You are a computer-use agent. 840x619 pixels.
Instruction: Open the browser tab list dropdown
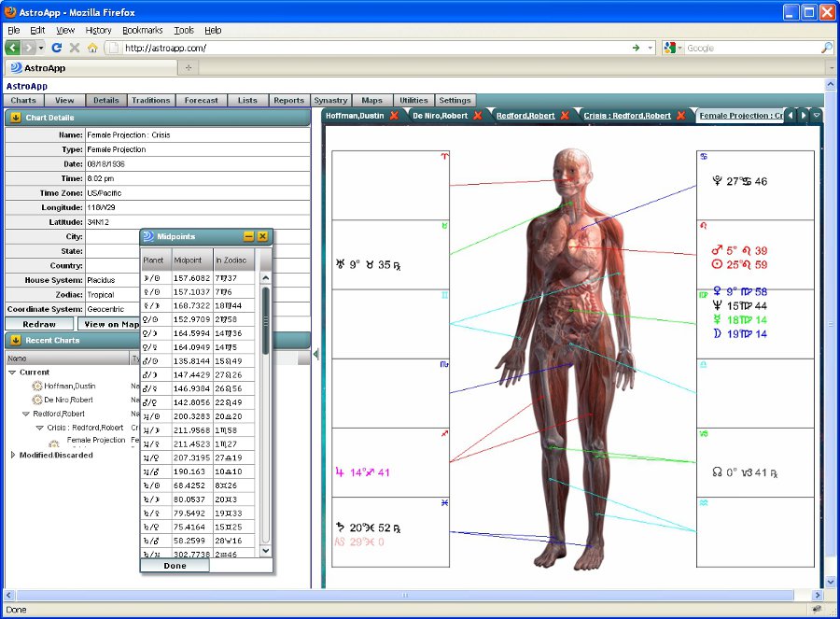coord(832,68)
